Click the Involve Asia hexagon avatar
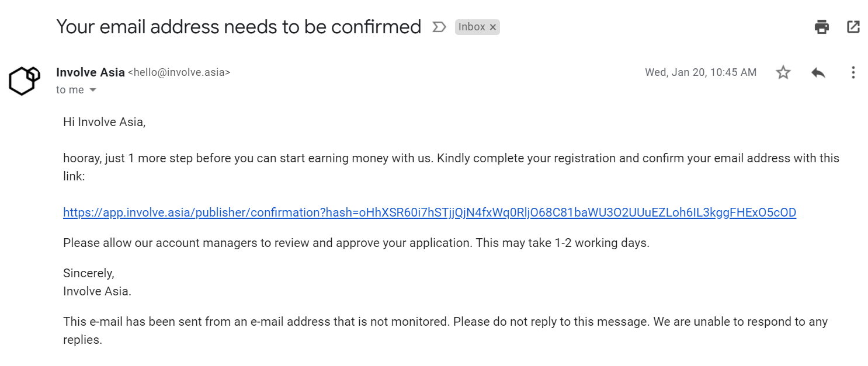The height and width of the screenshot is (366, 868). point(25,81)
